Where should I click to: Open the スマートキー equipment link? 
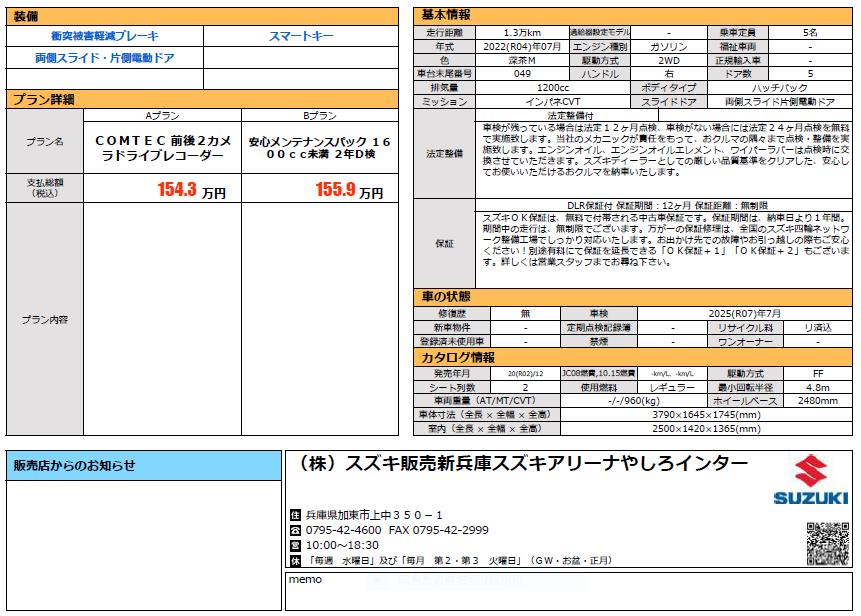301,37
